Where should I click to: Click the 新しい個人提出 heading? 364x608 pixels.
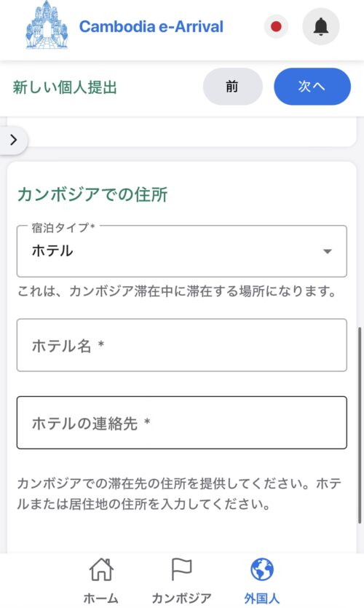click(65, 87)
